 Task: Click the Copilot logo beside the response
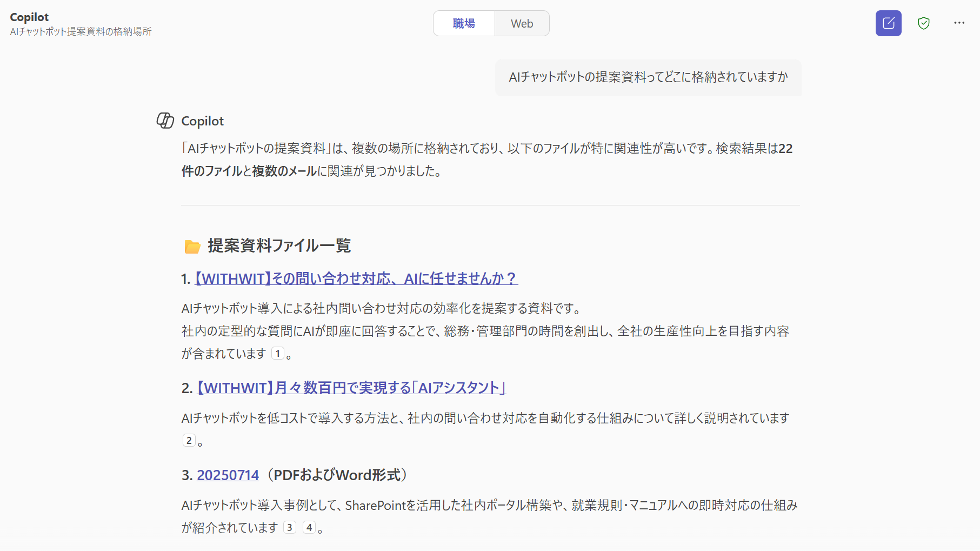click(165, 121)
